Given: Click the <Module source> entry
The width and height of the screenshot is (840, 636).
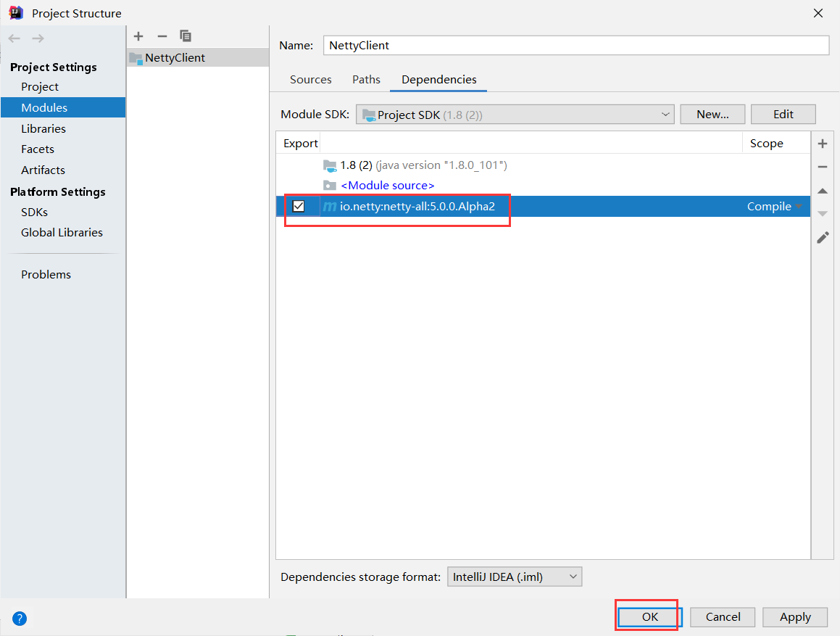Looking at the screenshot, I should click(x=387, y=186).
